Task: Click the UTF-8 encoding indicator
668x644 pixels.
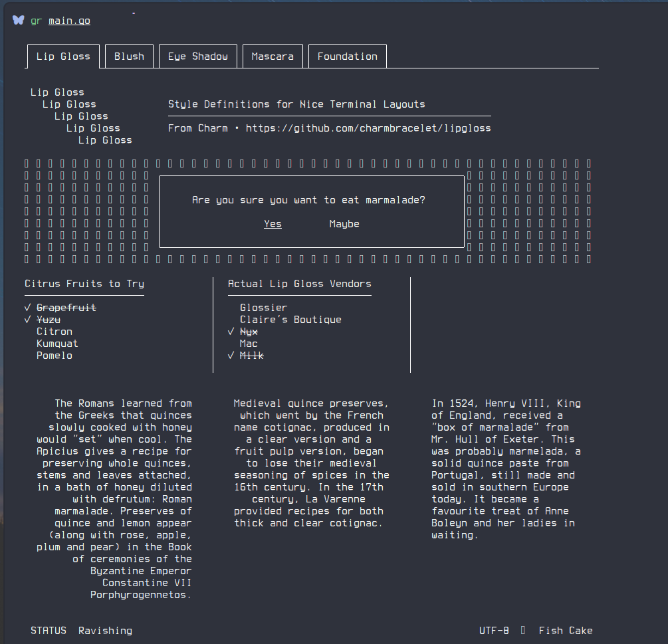Action: click(x=494, y=630)
